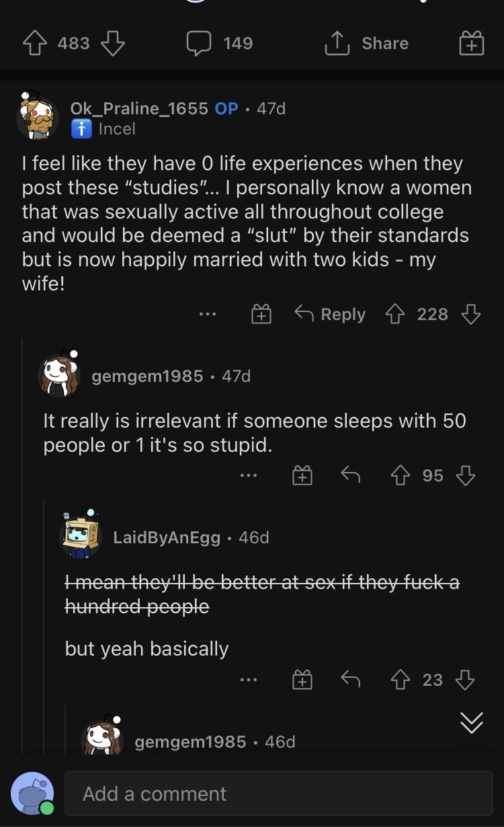
Task: Open Ok_Praline_1655 user profile
Action: (x=139, y=108)
